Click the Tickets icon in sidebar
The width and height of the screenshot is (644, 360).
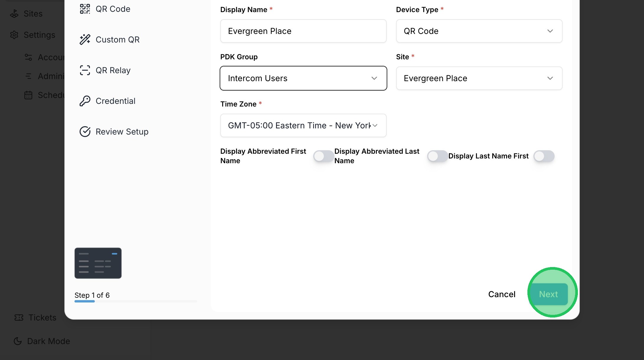tap(19, 318)
